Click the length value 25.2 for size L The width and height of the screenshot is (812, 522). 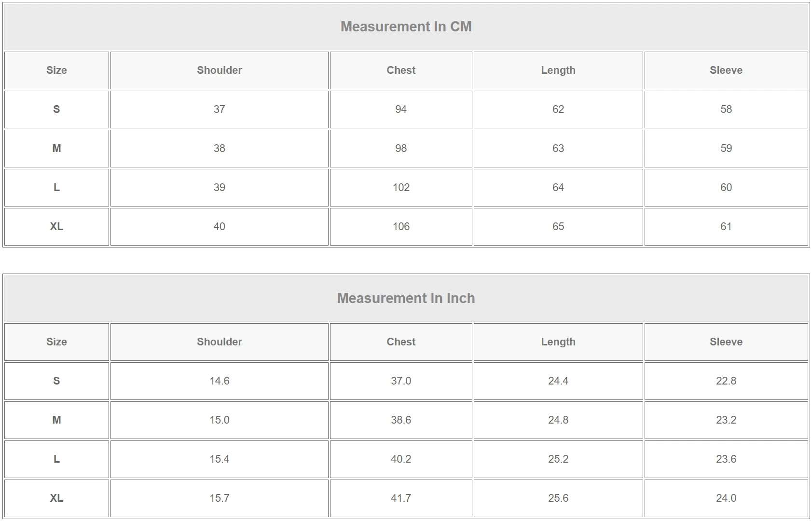558,459
